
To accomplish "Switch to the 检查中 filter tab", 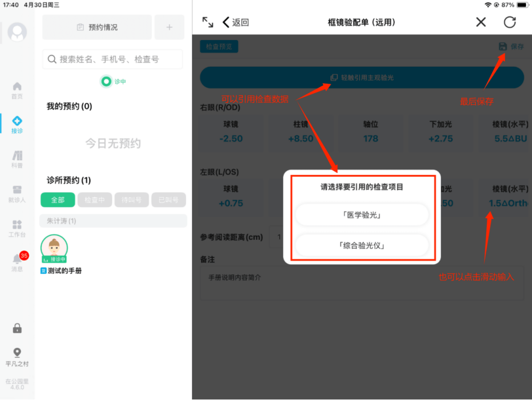I will tap(94, 200).
